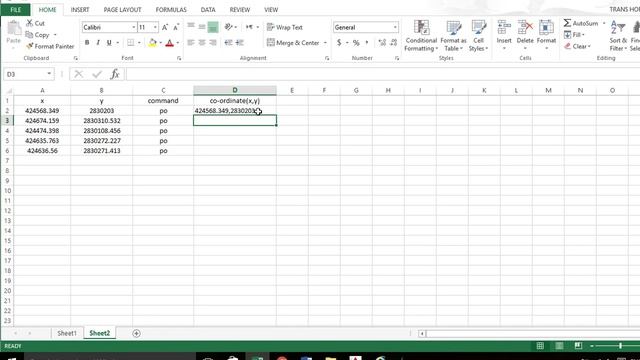The width and height of the screenshot is (640, 360).
Task: Click Decrease Indent icon
Action: (229, 42)
